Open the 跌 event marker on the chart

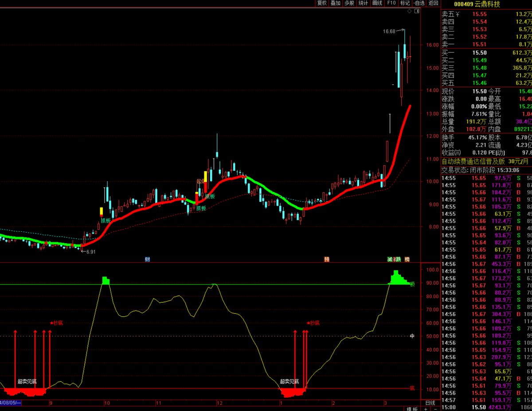398,259
